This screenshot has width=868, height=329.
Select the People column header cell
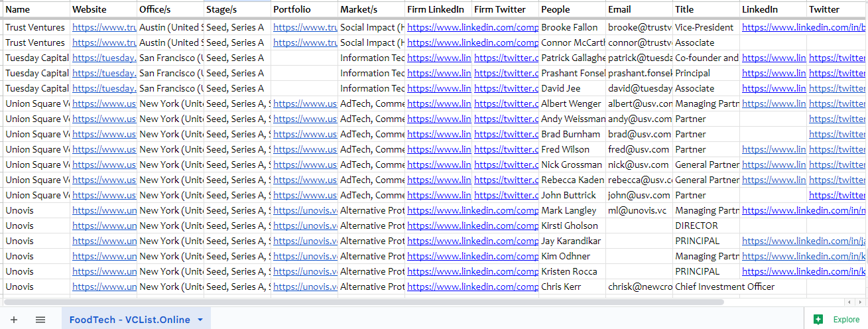coord(572,9)
